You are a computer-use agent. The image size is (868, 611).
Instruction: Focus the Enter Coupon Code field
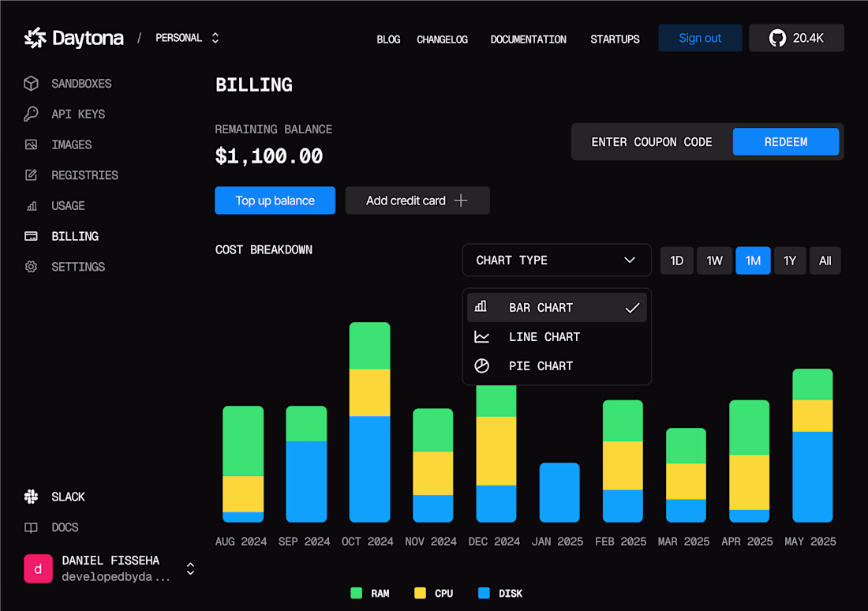652,142
